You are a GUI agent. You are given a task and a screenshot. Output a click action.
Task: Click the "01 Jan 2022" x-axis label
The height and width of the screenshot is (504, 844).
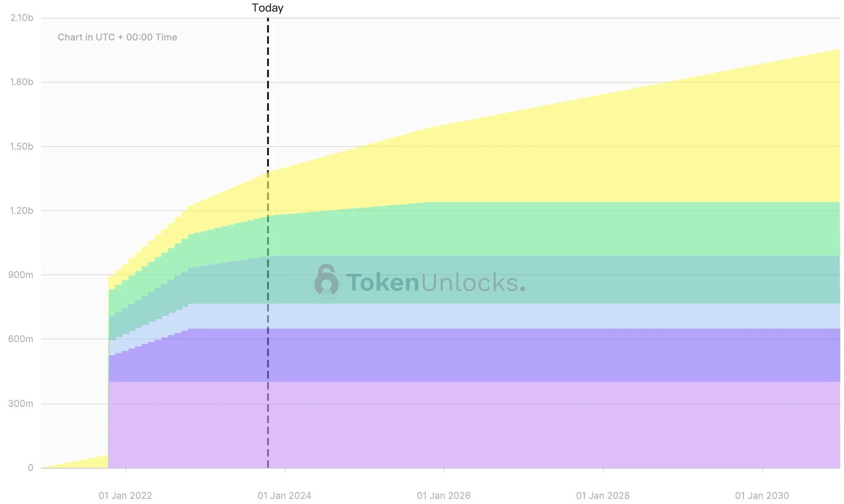[125, 496]
